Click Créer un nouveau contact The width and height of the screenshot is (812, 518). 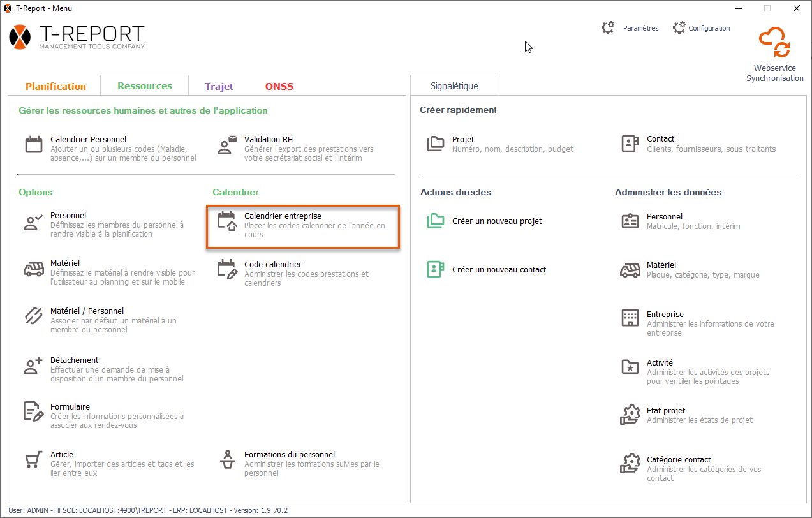[499, 270]
